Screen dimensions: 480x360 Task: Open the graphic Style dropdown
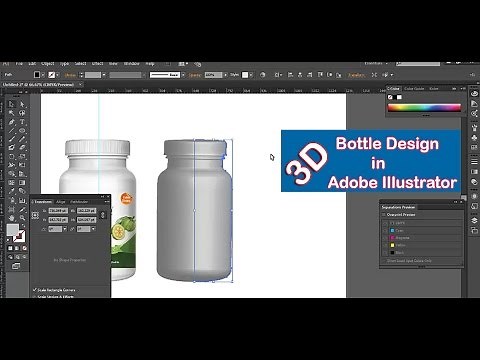251,75
